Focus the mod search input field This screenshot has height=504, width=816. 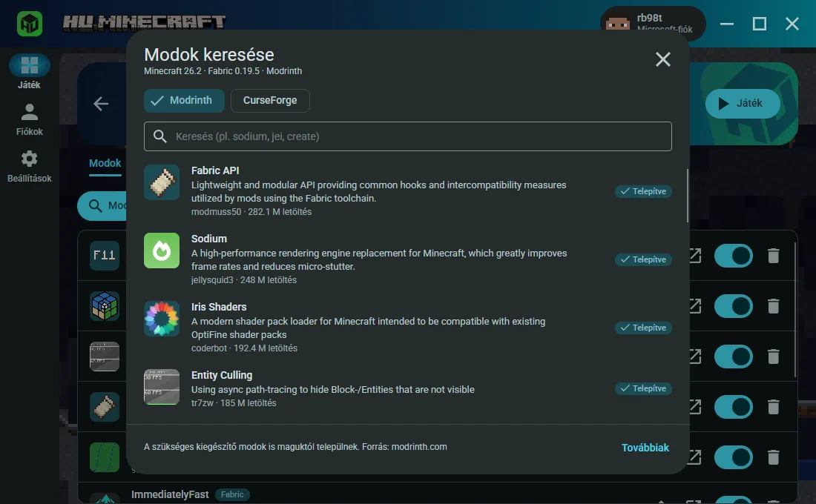tap(407, 136)
